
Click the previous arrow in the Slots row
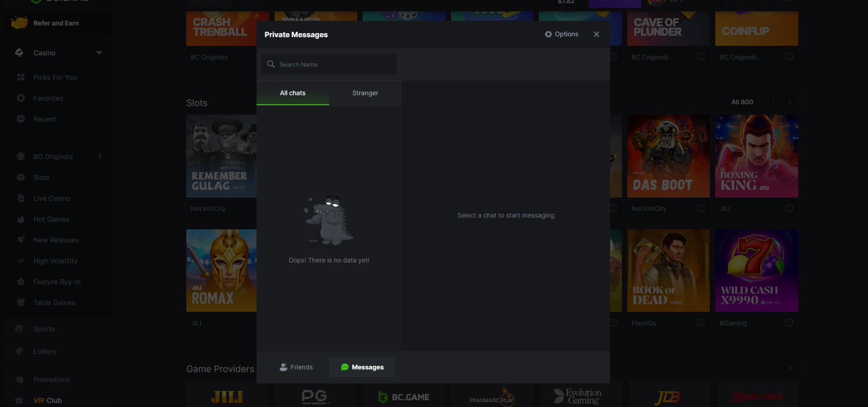[x=773, y=102]
